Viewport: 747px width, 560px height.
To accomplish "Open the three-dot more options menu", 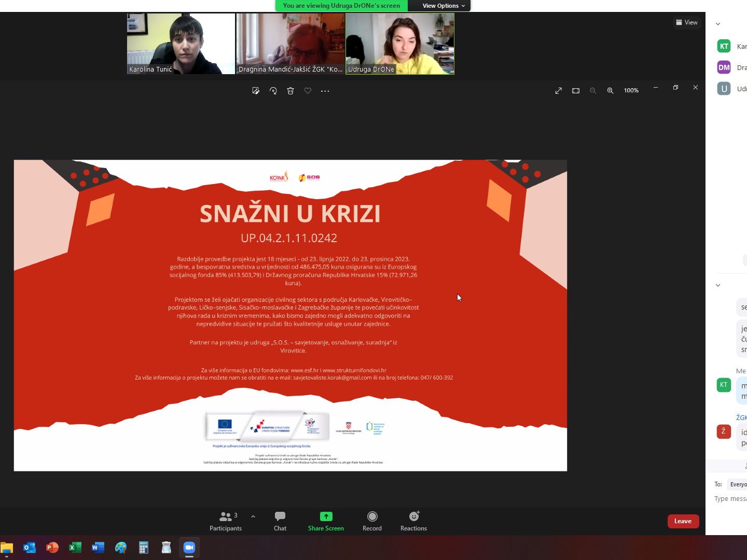I will [325, 91].
